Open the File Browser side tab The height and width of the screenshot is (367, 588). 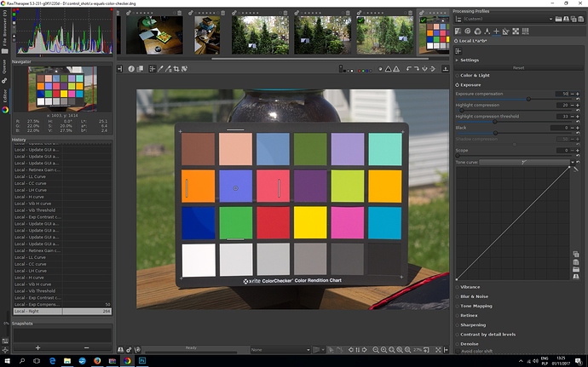[4, 32]
